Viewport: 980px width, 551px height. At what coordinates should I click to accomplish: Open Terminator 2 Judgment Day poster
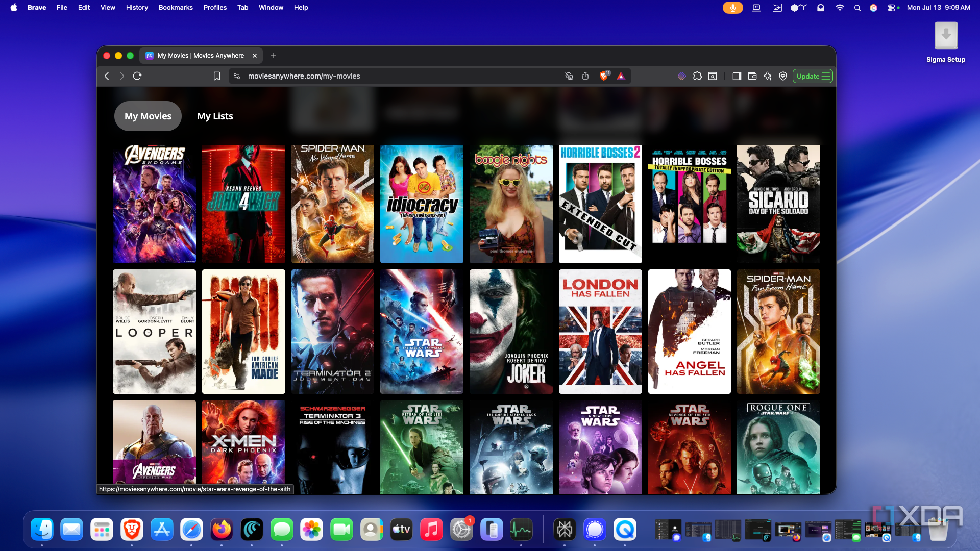pyautogui.click(x=333, y=332)
